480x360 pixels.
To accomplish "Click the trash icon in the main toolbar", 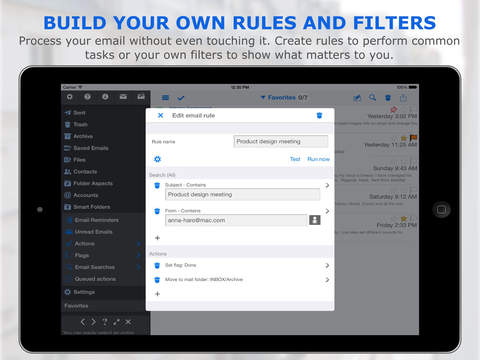I will [388, 98].
